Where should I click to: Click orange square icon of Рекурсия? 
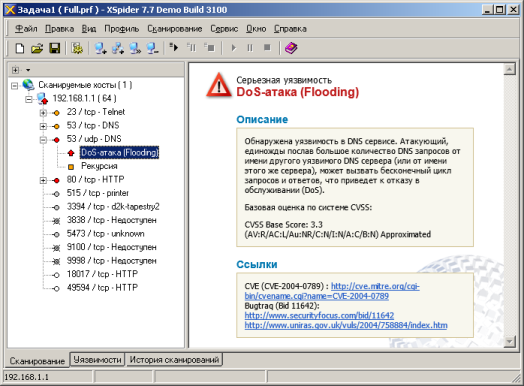tap(71, 167)
